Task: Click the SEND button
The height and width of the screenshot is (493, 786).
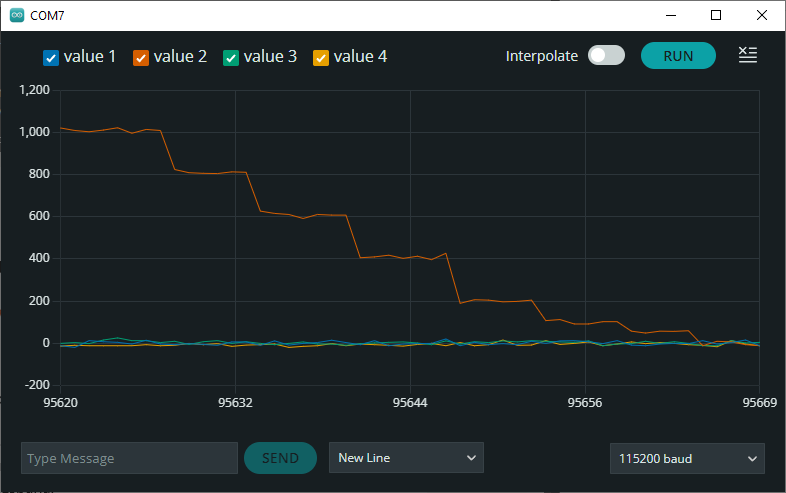Action: 280,458
